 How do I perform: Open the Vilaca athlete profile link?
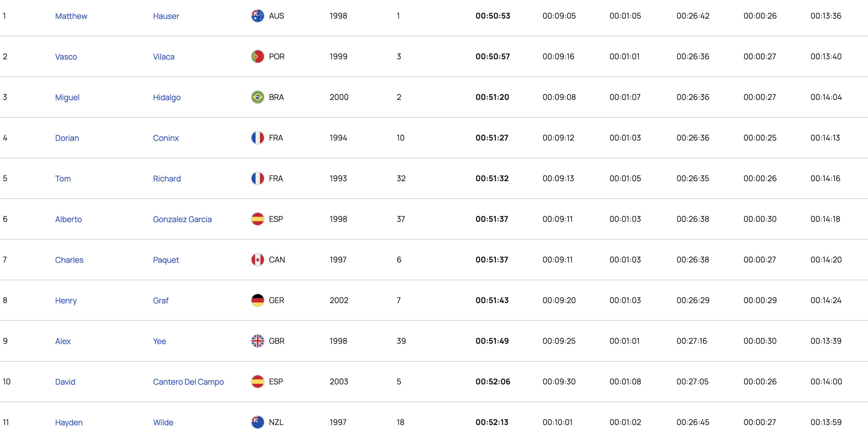(x=164, y=57)
